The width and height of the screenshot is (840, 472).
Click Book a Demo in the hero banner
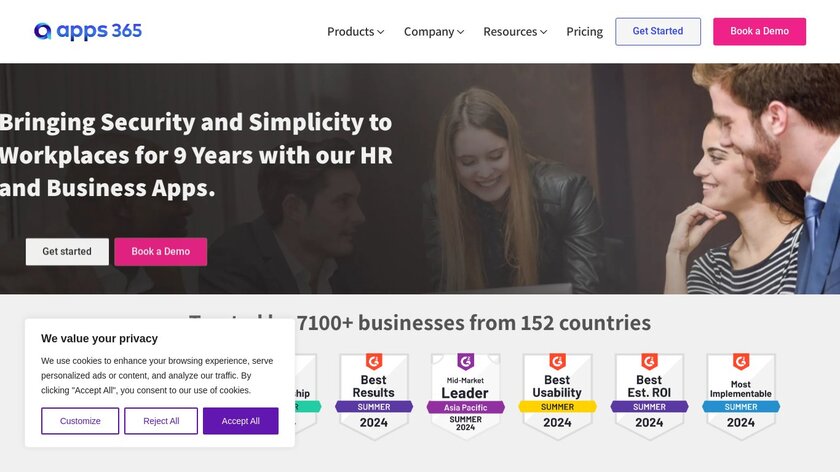[x=161, y=252]
